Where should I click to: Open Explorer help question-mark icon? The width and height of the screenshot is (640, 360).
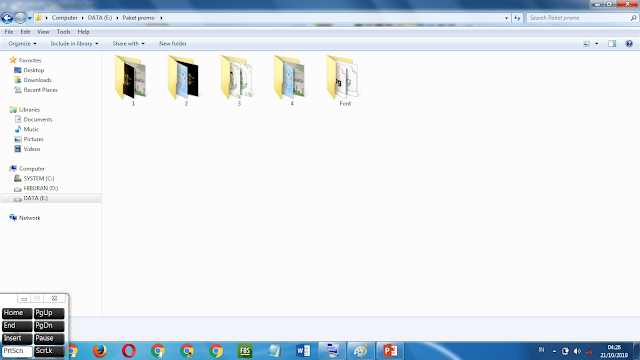tap(629, 44)
